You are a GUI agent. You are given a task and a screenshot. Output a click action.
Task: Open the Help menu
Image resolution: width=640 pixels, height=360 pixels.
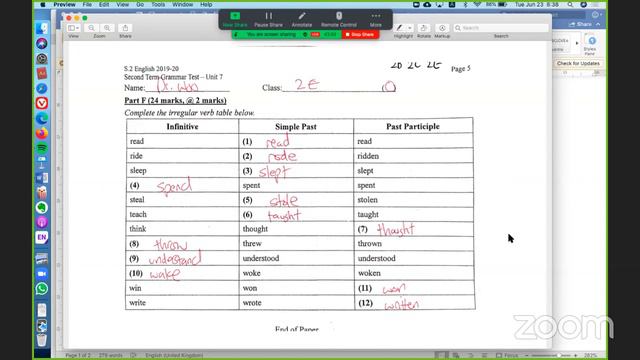click(x=206, y=4)
